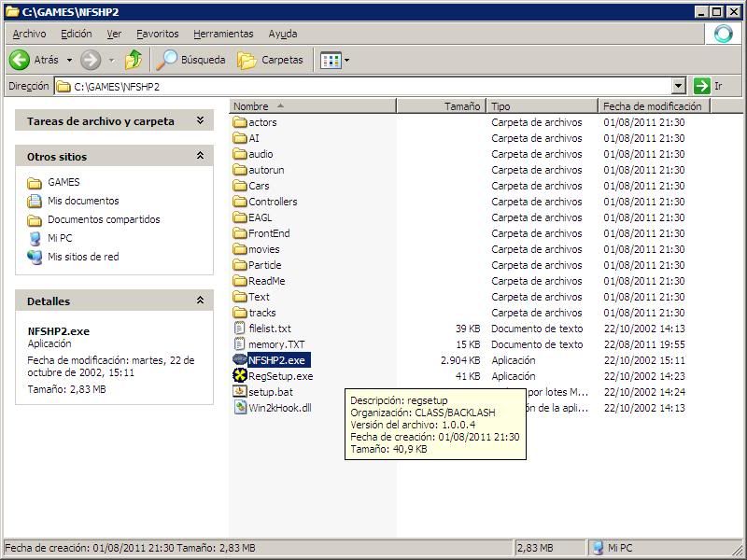This screenshot has height=560, width=747.
Task: Click the NFSHP2.exe application icon
Action: [x=240, y=360]
